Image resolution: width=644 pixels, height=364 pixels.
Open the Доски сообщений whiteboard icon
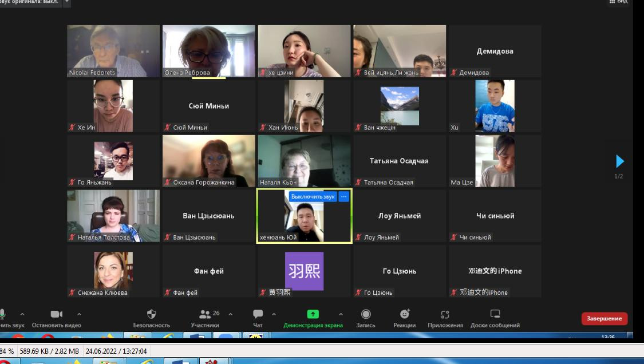495,314
